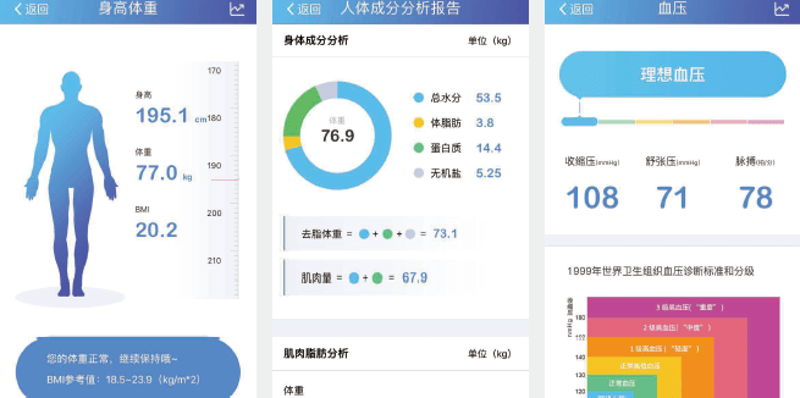The height and width of the screenshot is (398, 800).
Task: Click the 理想血压 status bubble
Action: pyautogui.click(x=672, y=74)
